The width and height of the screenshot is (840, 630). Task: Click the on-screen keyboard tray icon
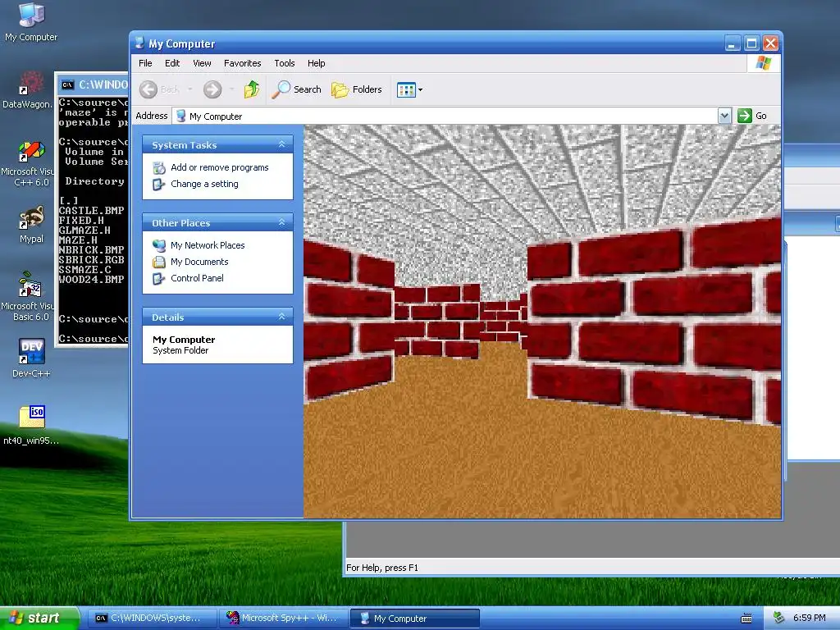[x=746, y=619]
